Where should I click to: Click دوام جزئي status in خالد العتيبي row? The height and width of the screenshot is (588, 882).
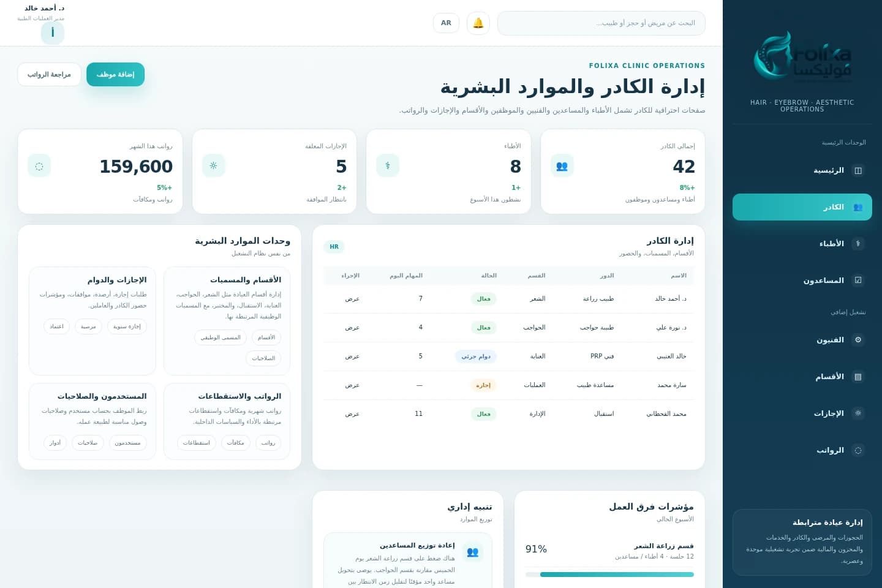click(x=476, y=356)
